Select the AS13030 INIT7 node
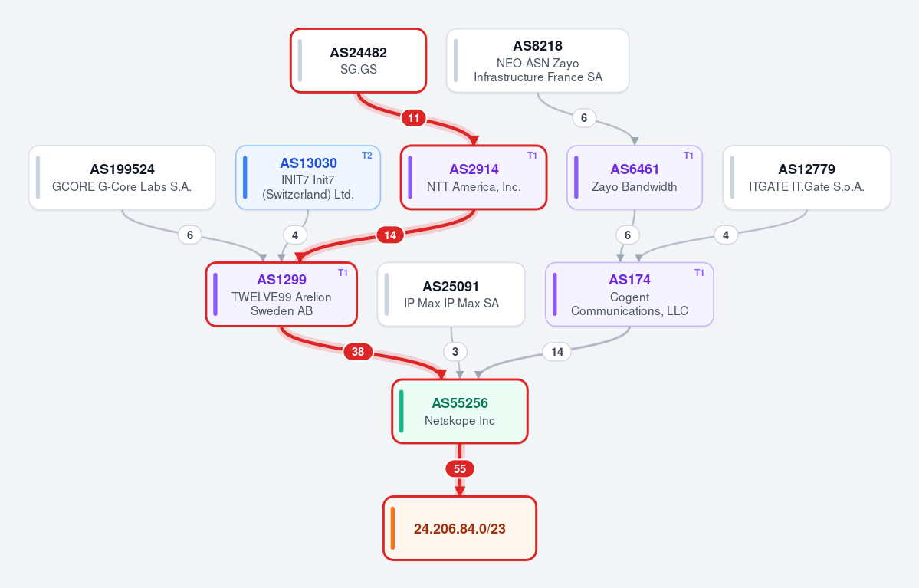This screenshot has width=919, height=588. pos(307,178)
